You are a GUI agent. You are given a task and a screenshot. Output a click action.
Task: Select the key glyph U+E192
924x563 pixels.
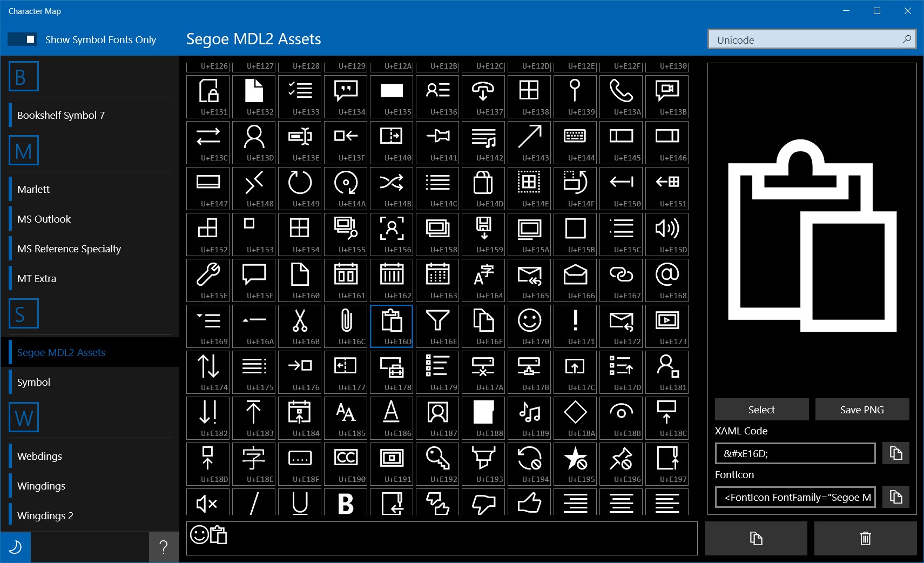pyautogui.click(x=437, y=464)
